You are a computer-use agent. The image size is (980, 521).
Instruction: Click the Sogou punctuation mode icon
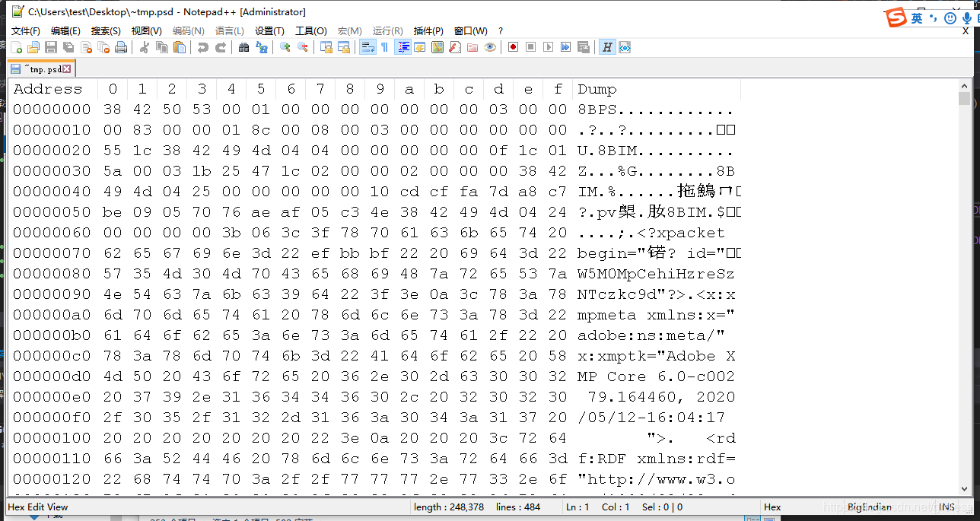click(x=934, y=18)
